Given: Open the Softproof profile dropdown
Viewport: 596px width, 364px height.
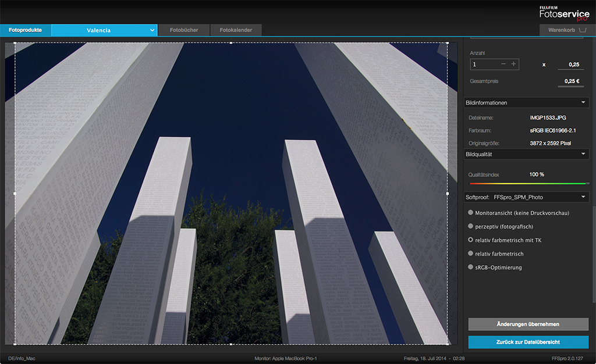Looking at the screenshot, I should (x=583, y=198).
